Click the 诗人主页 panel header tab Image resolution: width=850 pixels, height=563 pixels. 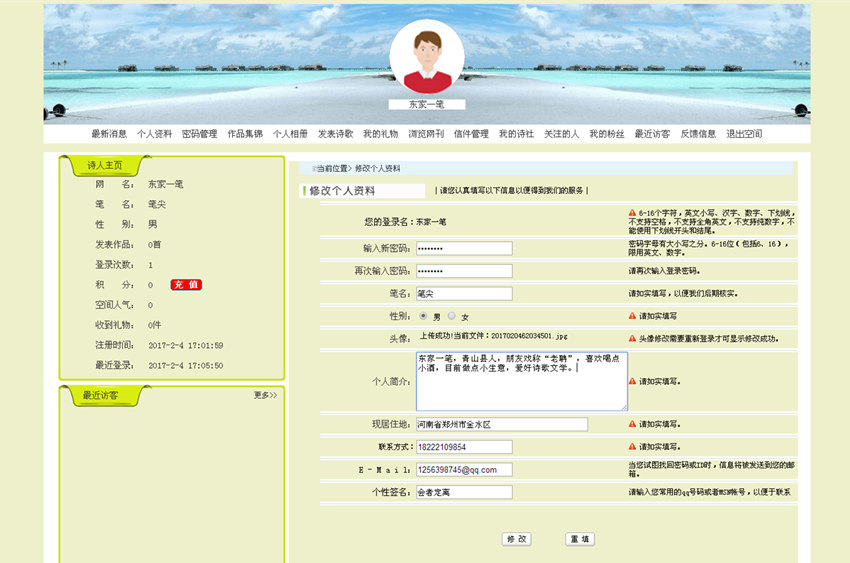tap(104, 165)
